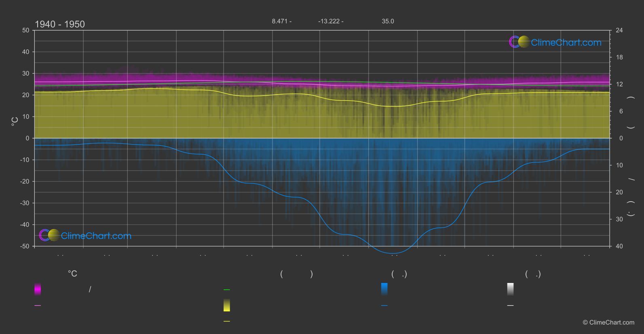The width and height of the screenshot is (644, 334).
Task: Click the '18' label on right axis
Action: pos(619,57)
